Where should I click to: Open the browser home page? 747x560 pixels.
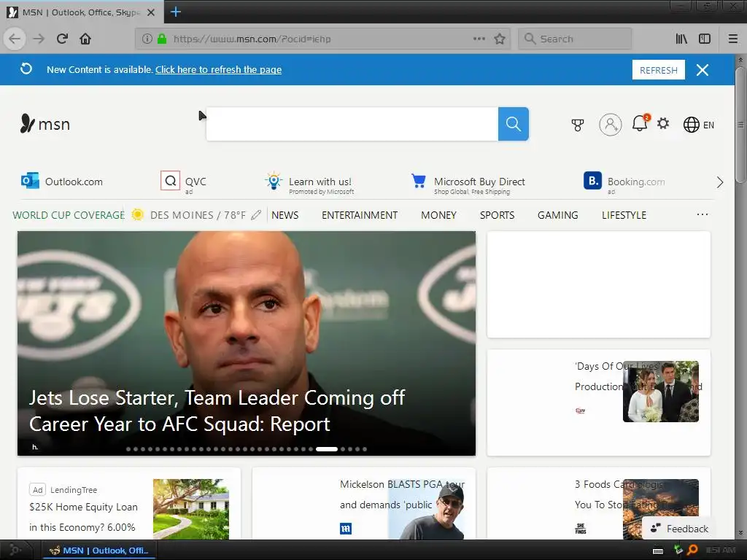click(x=85, y=39)
